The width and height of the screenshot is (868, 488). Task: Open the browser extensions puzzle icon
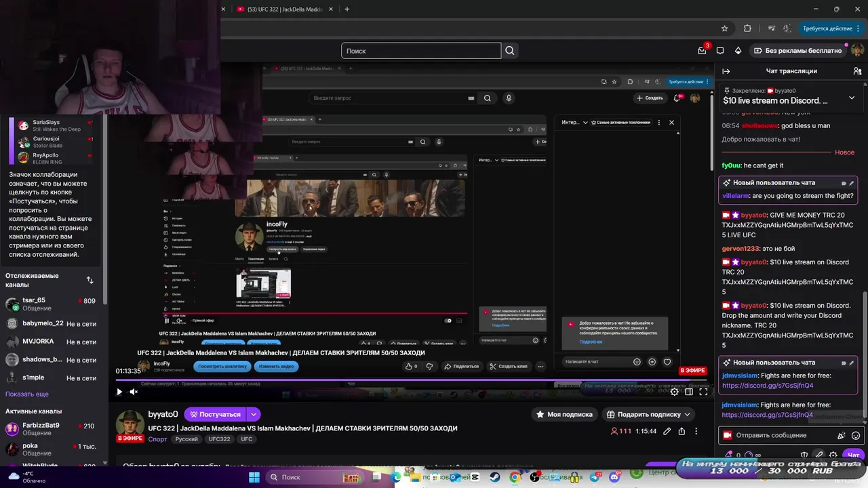747,28
